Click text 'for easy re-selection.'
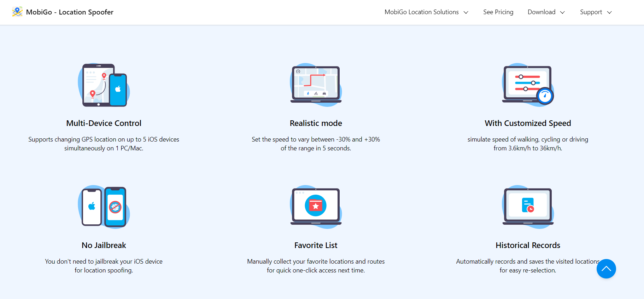This screenshot has width=644, height=299. point(528,270)
